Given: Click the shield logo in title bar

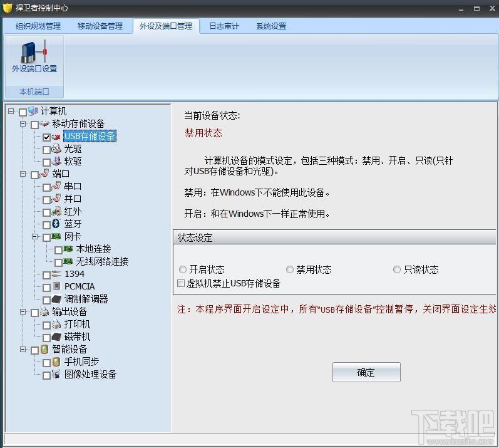Looking at the screenshot, I should 8,8.
